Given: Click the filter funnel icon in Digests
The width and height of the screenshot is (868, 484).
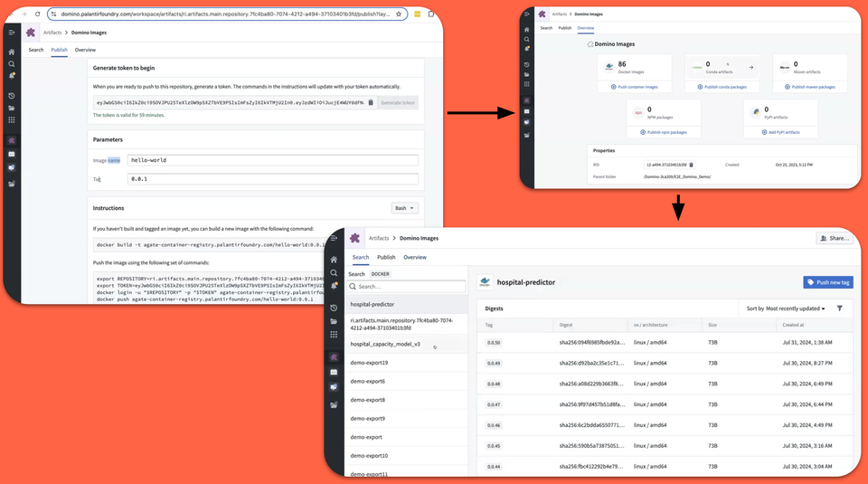Looking at the screenshot, I should coord(840,308).
